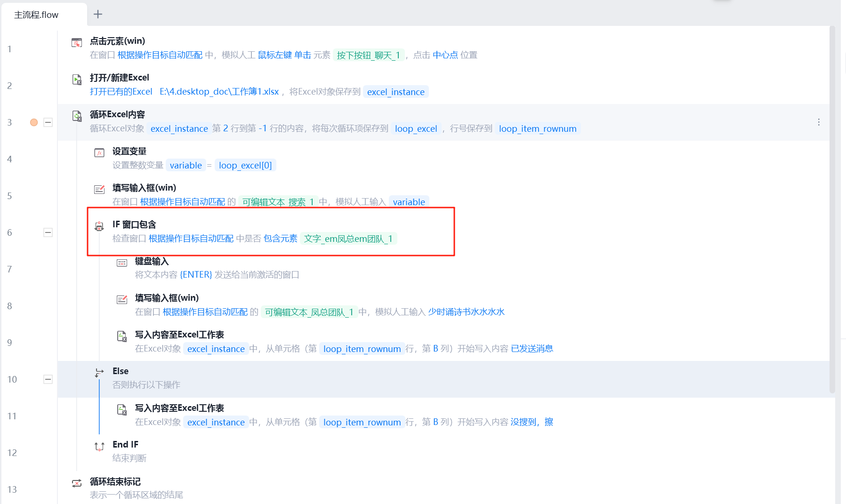Click the 可编辑文本_搜索_1 element tag
This screenshot has width=846, height=504.
tap(278, 202)
